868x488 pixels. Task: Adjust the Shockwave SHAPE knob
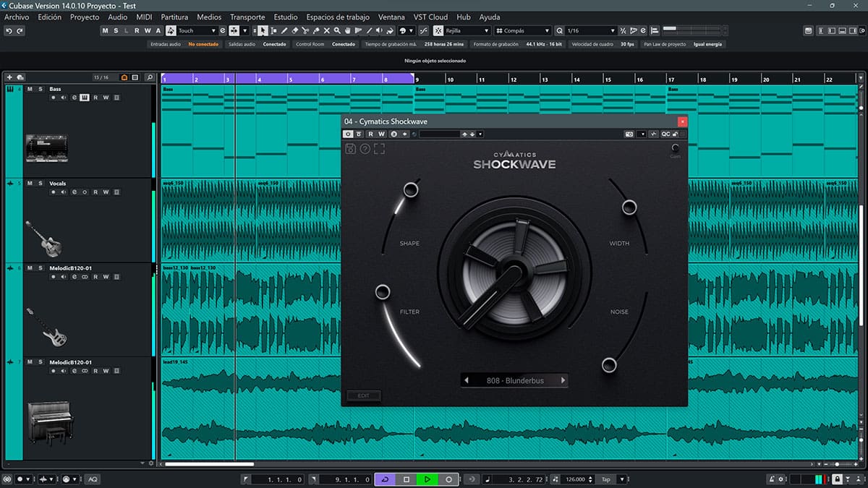[x=411, y=190]
